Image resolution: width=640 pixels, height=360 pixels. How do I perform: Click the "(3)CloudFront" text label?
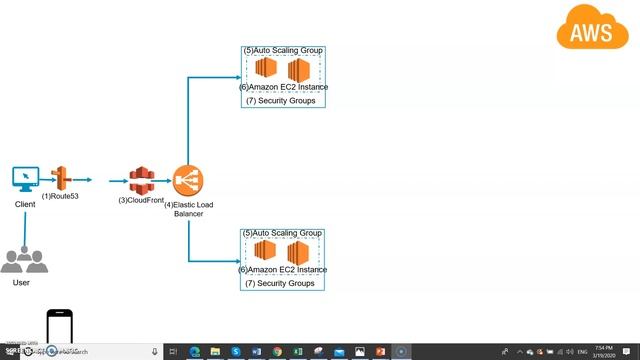[x=141, y=200]
